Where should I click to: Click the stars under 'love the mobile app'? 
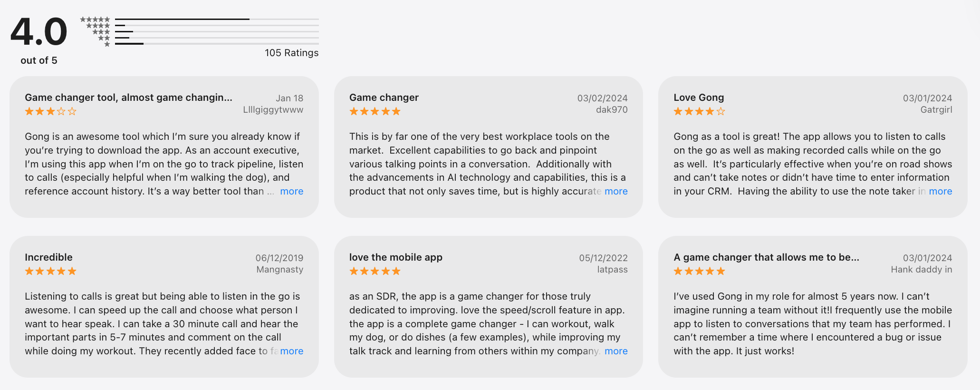point(375,272)
